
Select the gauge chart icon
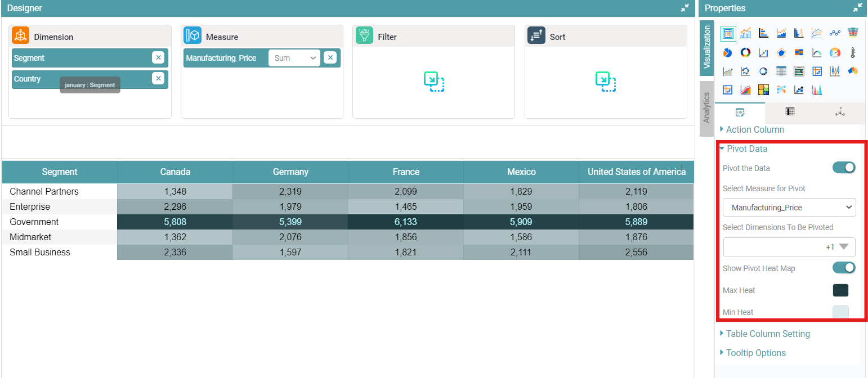[x=835, y=52]
